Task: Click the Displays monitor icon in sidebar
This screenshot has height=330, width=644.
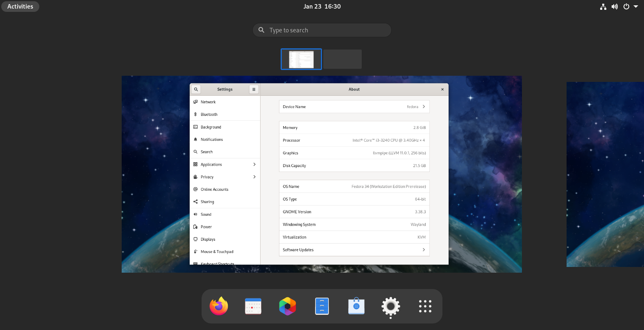Action: coord(195,239)
